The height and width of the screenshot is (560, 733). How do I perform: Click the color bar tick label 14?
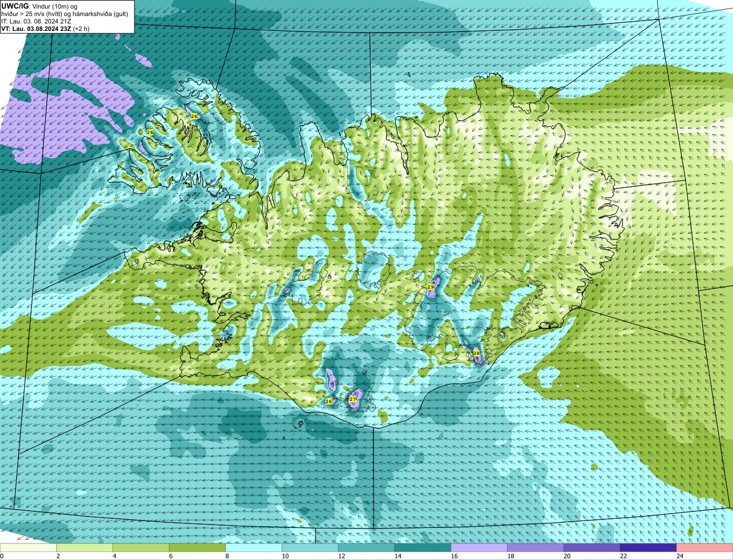[x=398, y=556]
